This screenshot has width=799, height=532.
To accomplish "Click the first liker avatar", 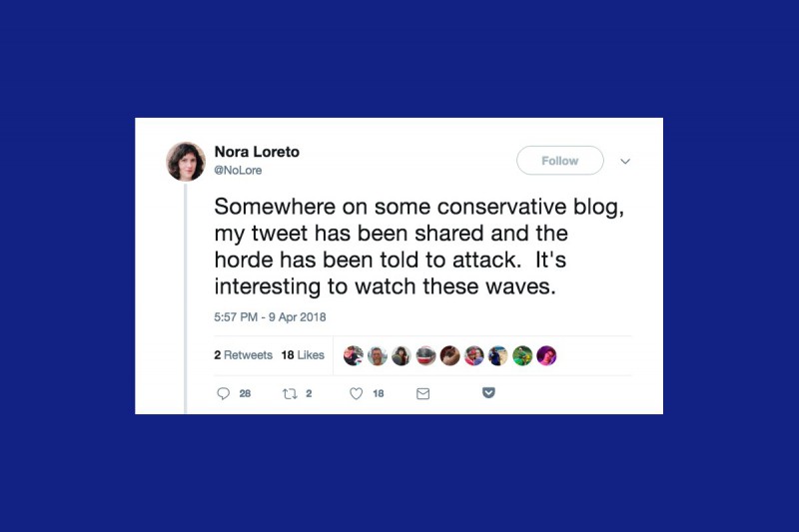I will point(354,356).
